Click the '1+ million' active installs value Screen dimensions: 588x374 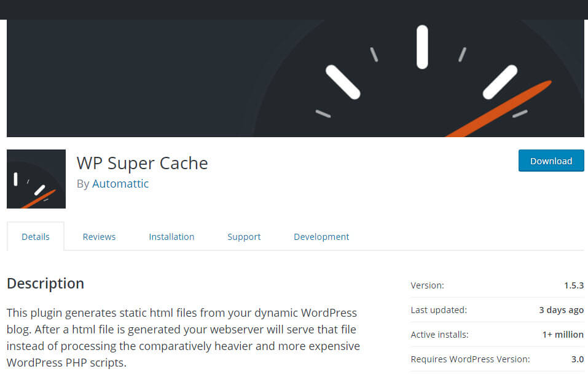coord(563,335)
